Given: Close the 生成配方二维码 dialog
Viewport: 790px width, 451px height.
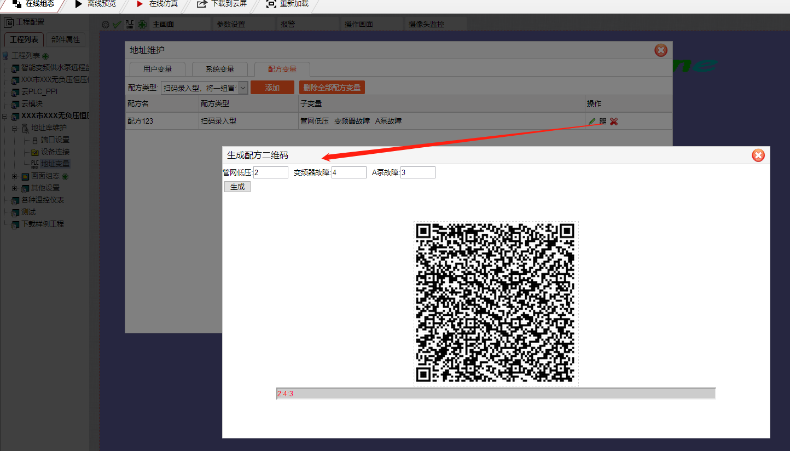Looking at the screenshot, I should [x=758, y=155].
